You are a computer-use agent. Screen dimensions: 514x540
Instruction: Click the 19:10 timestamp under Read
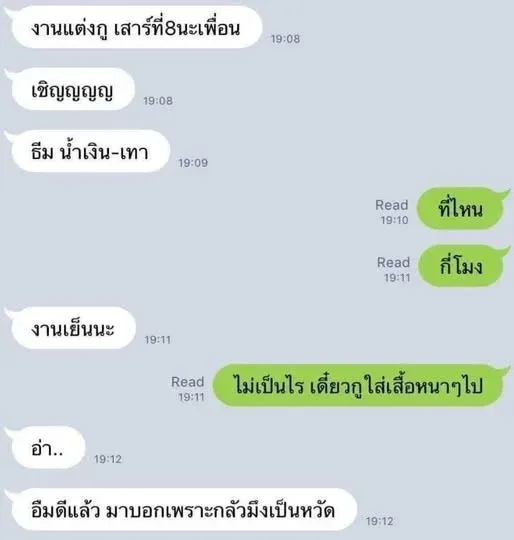click(395, 220)
